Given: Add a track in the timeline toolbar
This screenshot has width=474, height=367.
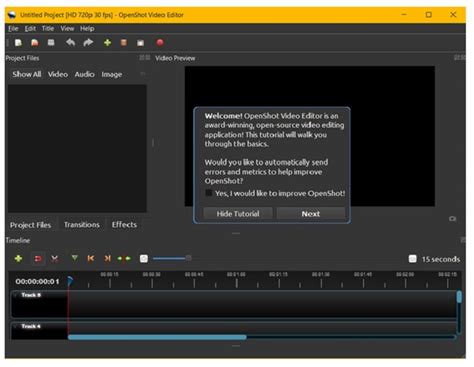Looking at the screenshot, I should (18, 258).
